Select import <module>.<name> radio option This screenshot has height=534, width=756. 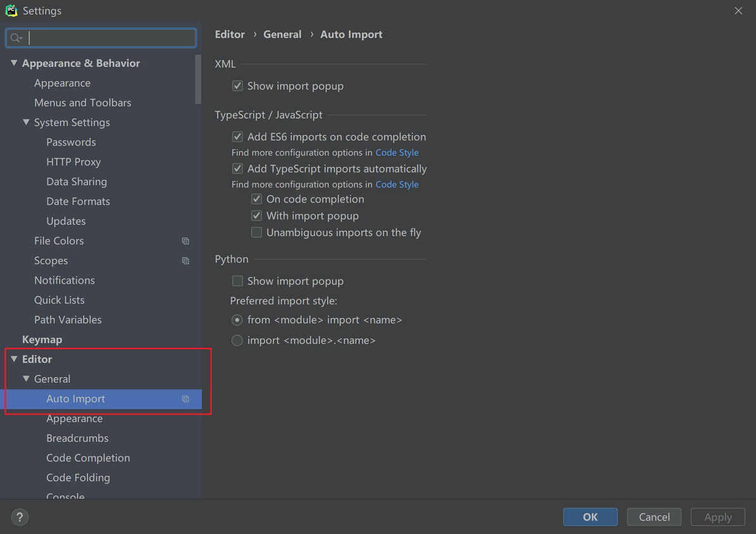tap(237, 341)
